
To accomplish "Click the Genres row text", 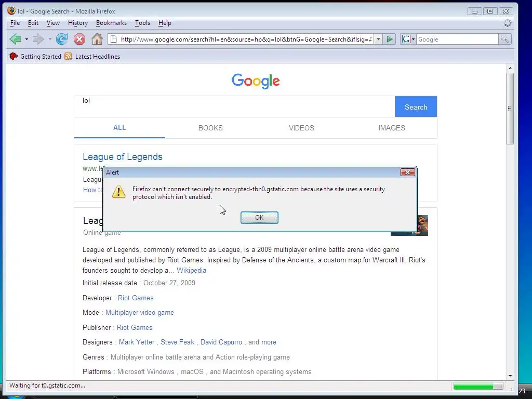I will [186, 357].
